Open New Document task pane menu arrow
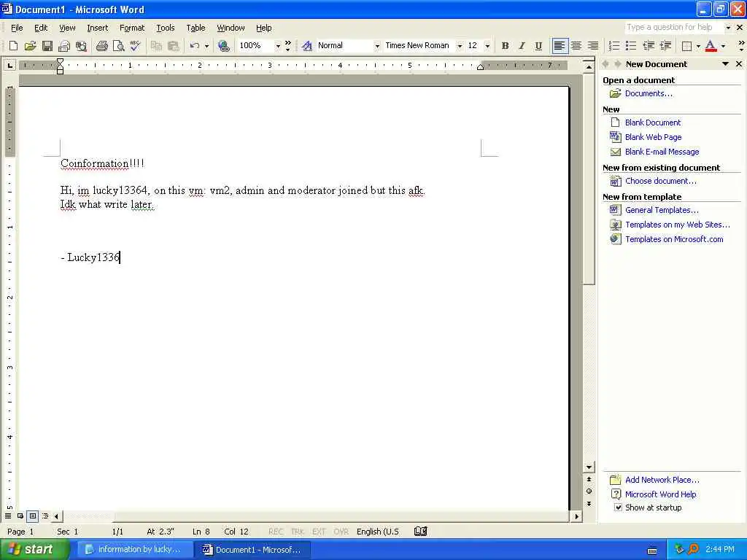747x560 pixels. [725, 64]
